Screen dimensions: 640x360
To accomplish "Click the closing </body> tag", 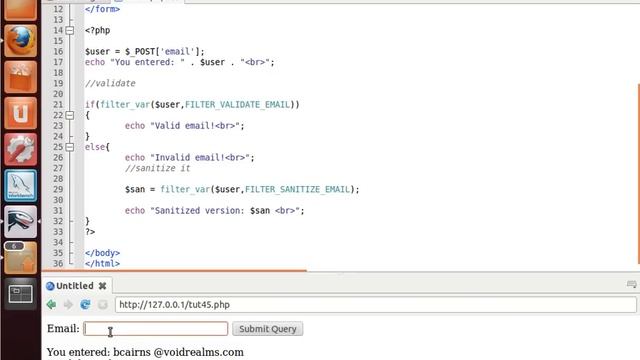I will pos(102,253).
